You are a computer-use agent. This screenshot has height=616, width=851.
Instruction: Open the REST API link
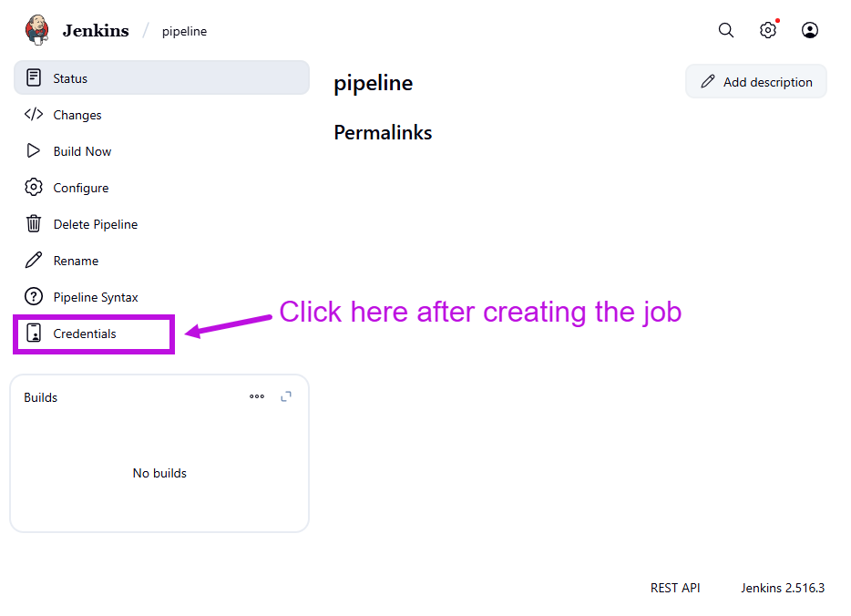pos(675,588)
